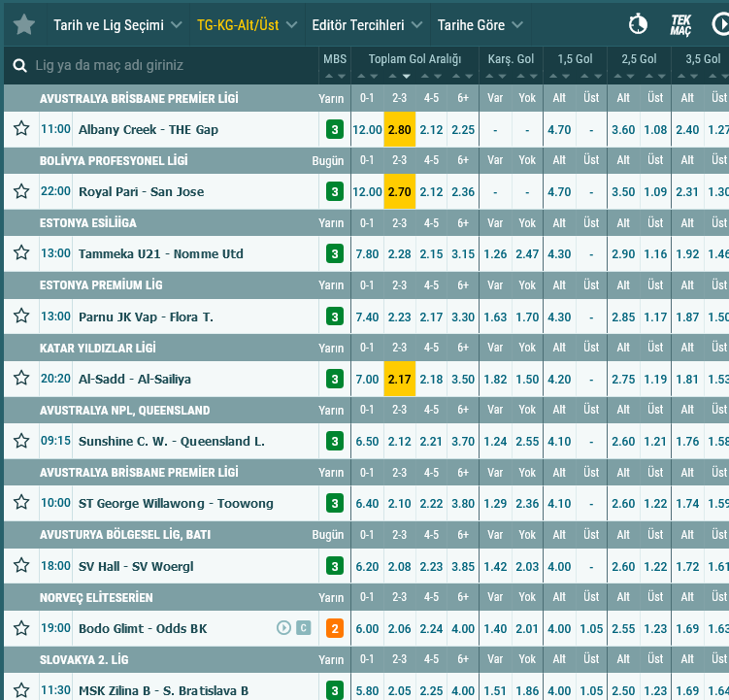Pick 7.80 odds for Tammeka U21 0-1 goals
Screen dimensions: 729x700
(367, 254)
